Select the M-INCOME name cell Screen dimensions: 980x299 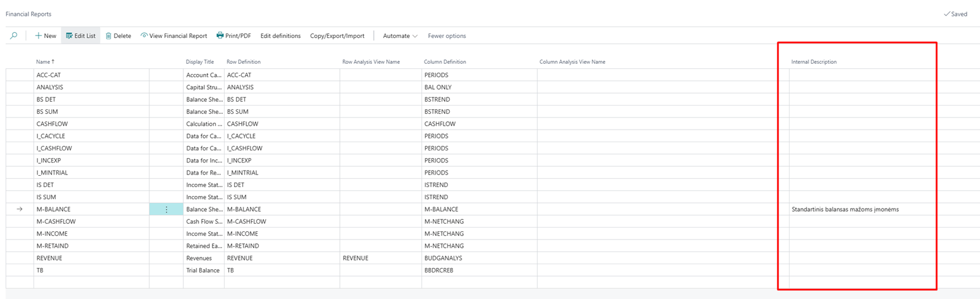click(92, 234)
